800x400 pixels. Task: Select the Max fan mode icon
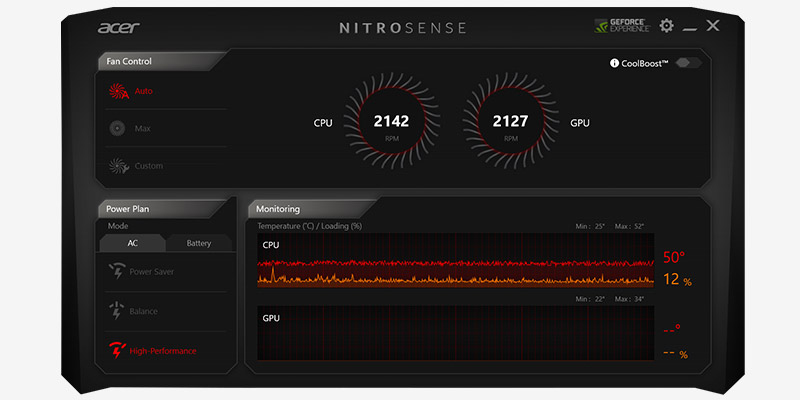[x=117, y=128]
